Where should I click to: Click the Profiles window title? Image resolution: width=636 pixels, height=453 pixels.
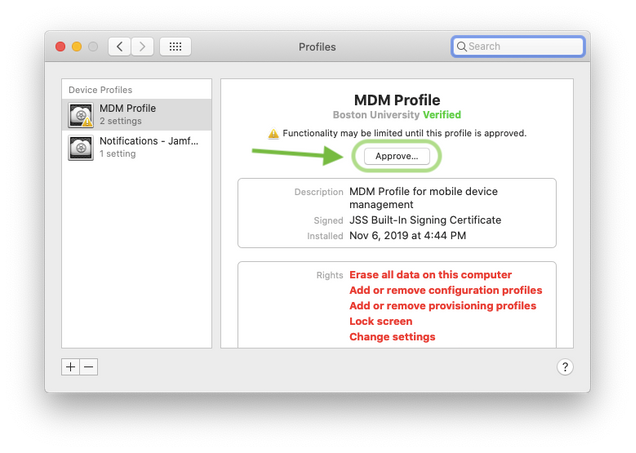coord(317,47)
